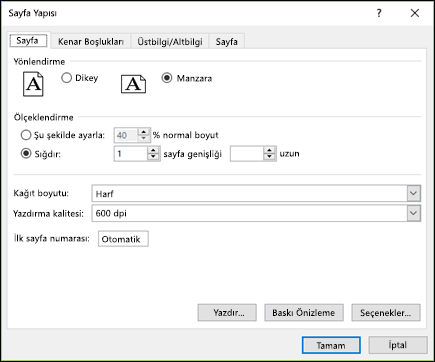Click the empty uzun number field
The height and width of the screenshot is (362, 435).
(x=247, y=154)
